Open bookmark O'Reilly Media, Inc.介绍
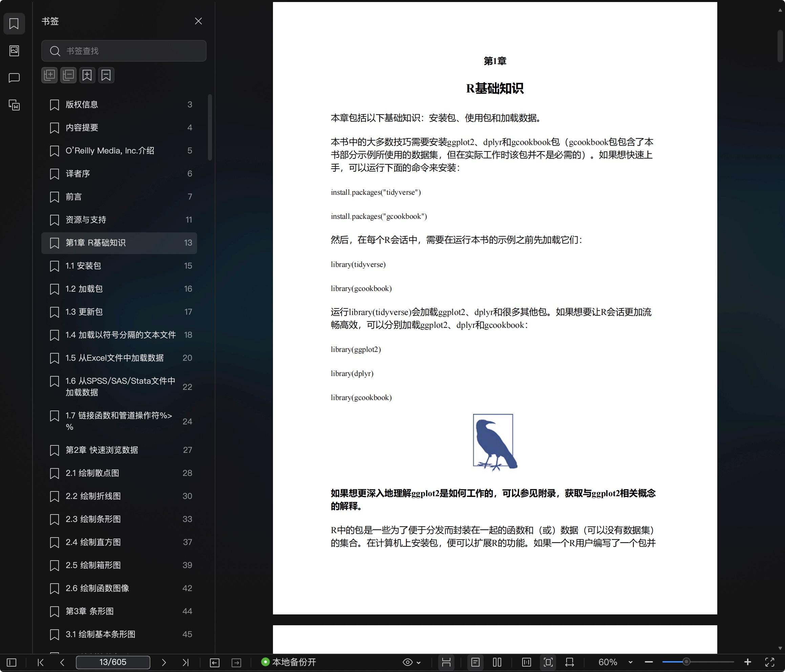Viewport: 785px width, 672px height. coord(119,151)
